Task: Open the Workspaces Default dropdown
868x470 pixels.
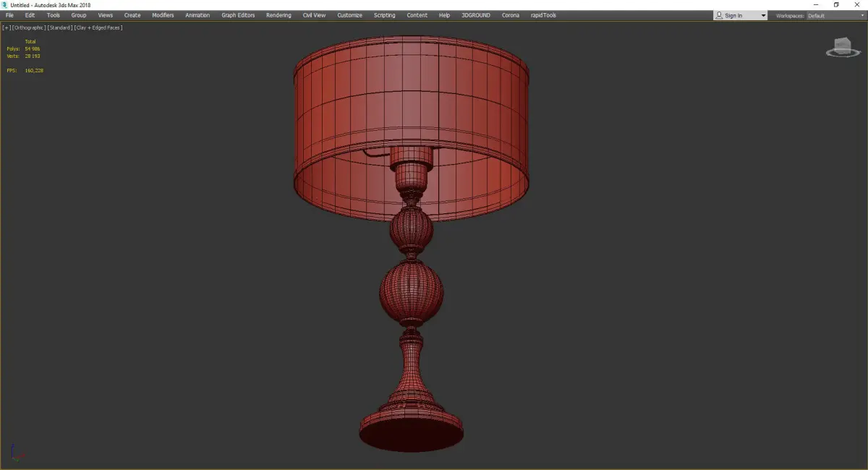Action: point(834,16)
